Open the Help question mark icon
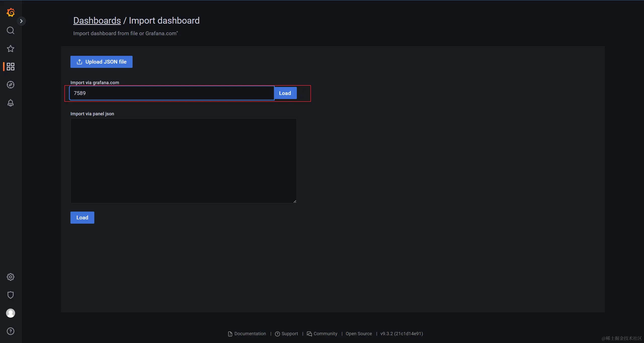644x343 pixels. point(10,331)
